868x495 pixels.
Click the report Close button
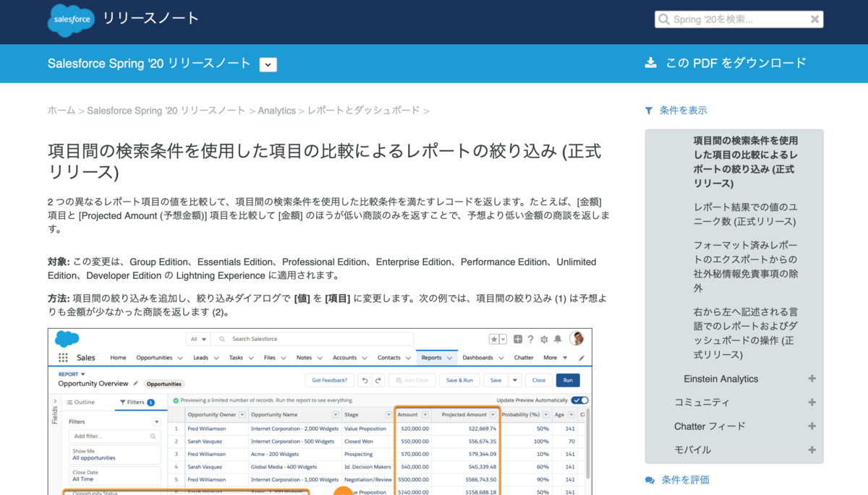[x=539, y=380]
